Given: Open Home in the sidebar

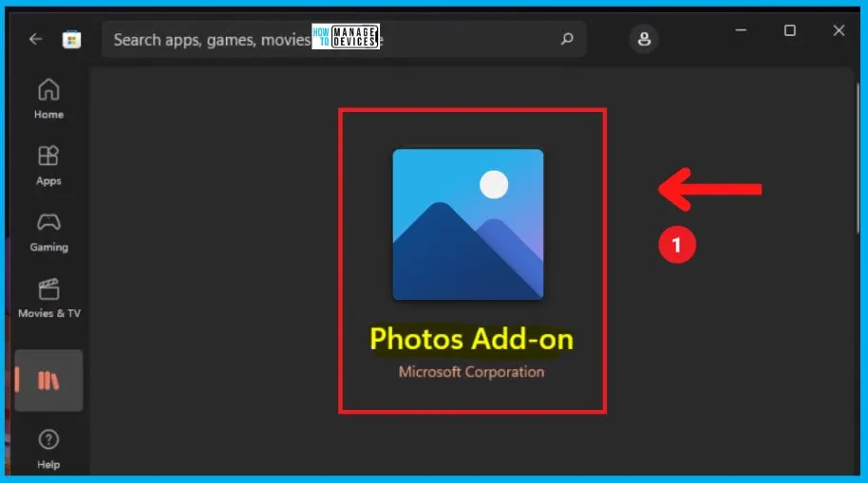Looking at the screenshot, I should tap(48, 99).
